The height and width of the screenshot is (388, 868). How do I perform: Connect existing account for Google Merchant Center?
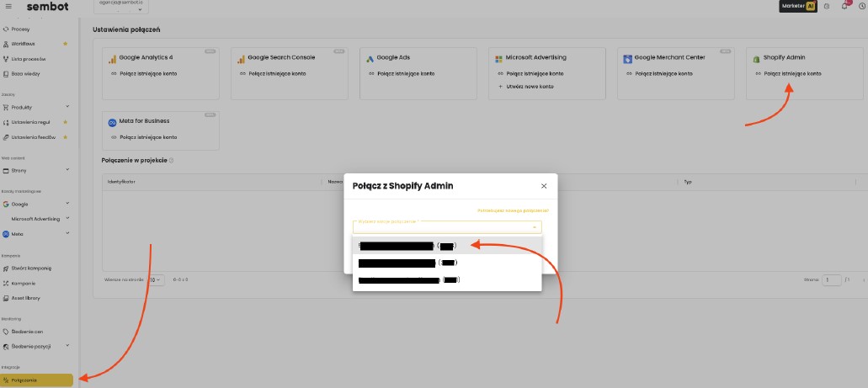(x=663, y=73)
